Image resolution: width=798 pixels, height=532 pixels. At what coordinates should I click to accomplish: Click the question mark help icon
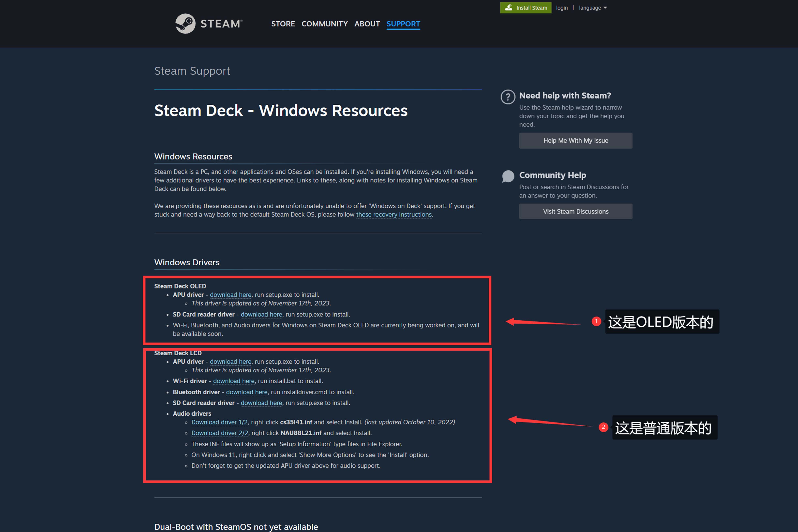click(508, 97)
